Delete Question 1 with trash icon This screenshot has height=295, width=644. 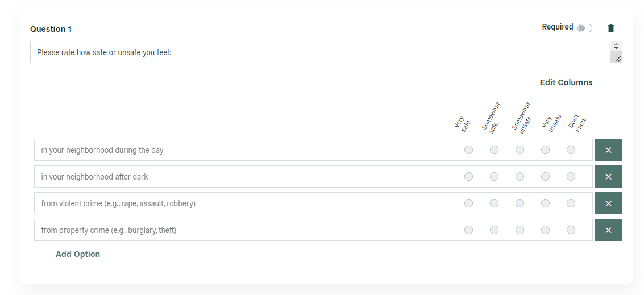(610, 28)
